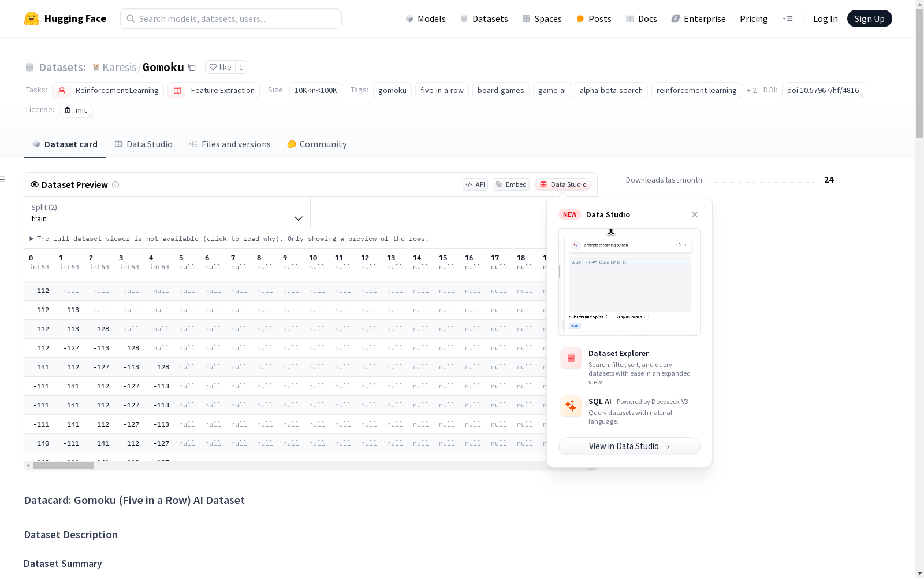Go to Enterprise page

pyautogui.click(x=699, y=18)
